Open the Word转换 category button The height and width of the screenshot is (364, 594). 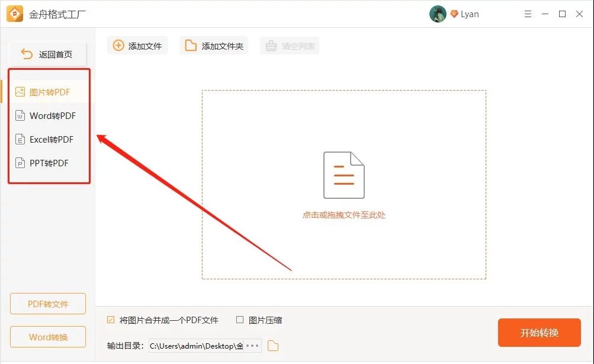48,337
